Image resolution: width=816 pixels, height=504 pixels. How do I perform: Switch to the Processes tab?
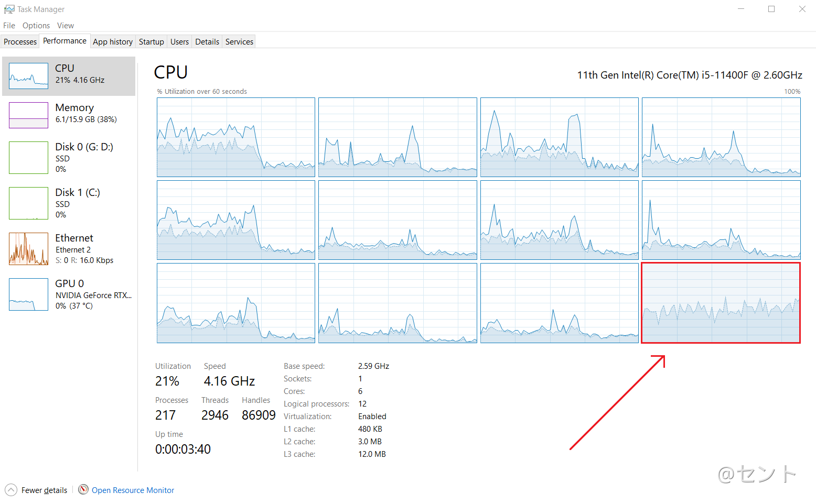pyautogui.click(x=20, y=42)
